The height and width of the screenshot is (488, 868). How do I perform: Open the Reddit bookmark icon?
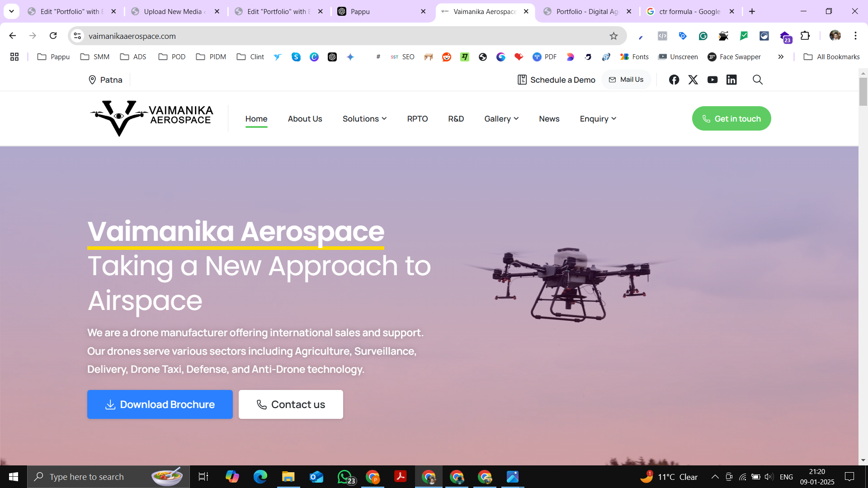(447, 57)
